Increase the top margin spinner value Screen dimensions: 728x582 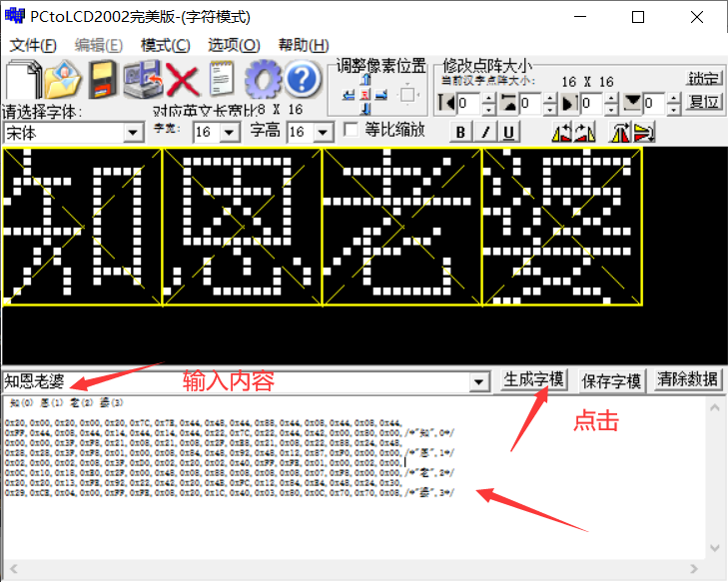(549, 98)
